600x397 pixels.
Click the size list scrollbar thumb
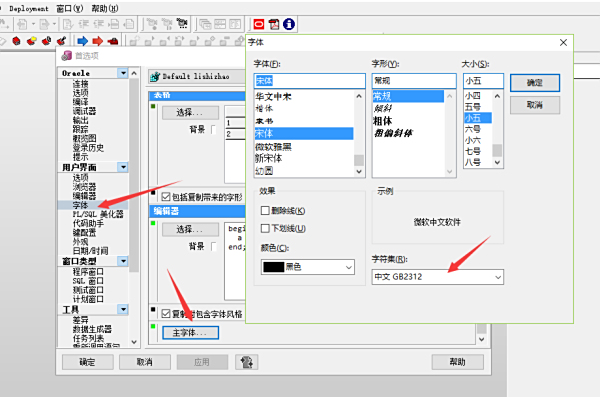point(497,150)
